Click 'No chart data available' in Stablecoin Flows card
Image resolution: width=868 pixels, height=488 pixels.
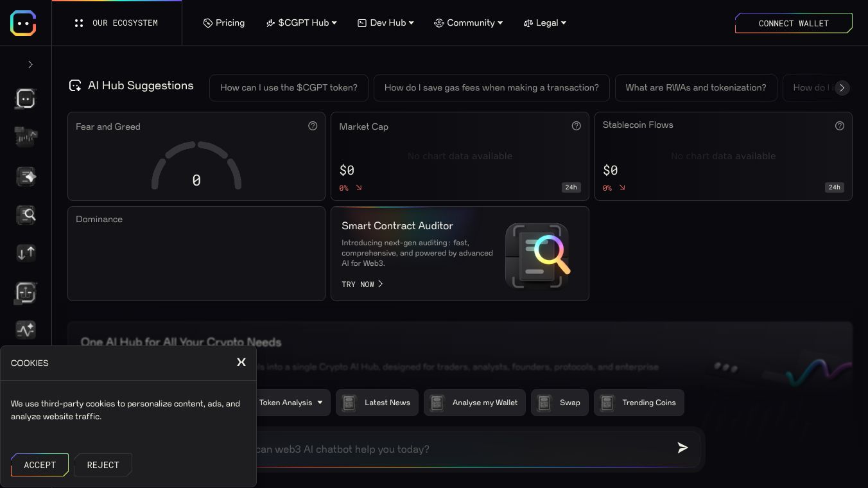tap(723, 156)
